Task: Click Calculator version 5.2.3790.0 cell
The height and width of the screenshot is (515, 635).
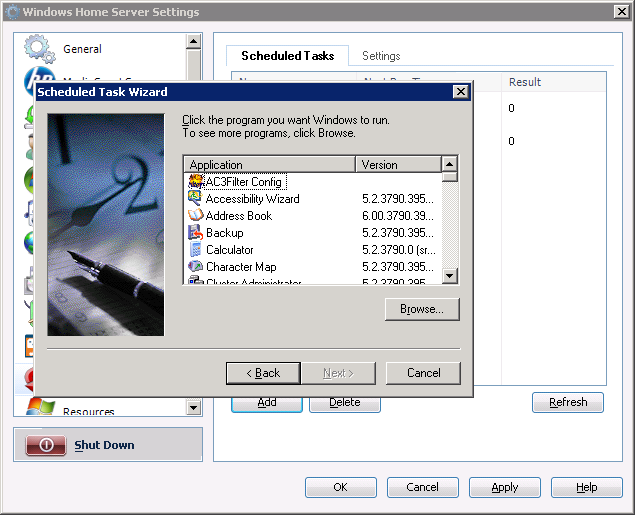Action: 398,250
